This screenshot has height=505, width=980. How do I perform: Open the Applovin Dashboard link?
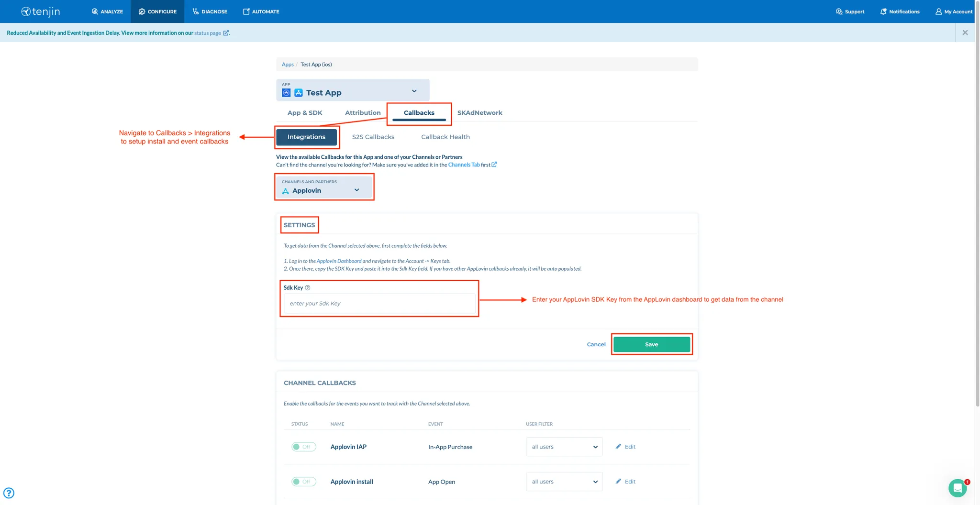click(x=339, y=261)
